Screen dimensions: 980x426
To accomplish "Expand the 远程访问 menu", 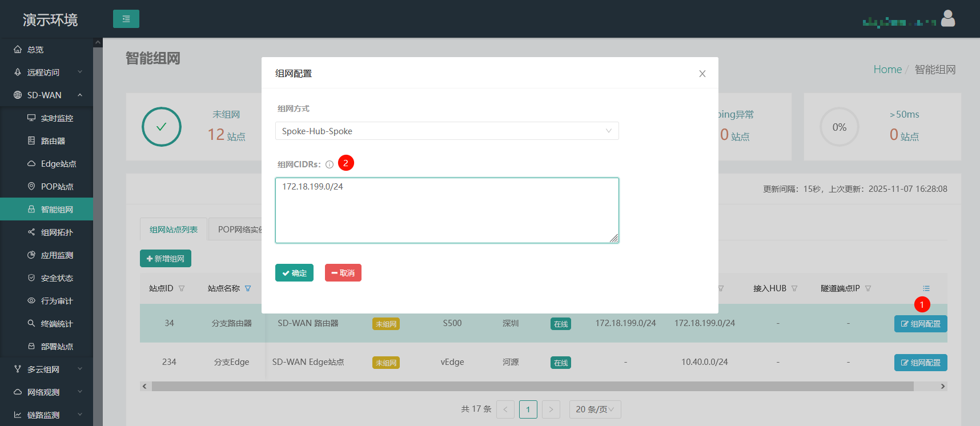I will tap(46, 73).
